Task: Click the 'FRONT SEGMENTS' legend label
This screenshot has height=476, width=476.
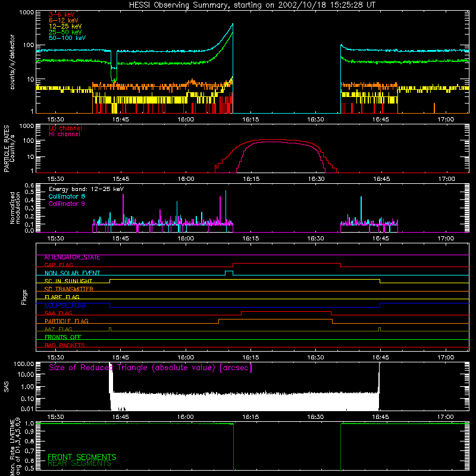Action: (x=82, y=457)
